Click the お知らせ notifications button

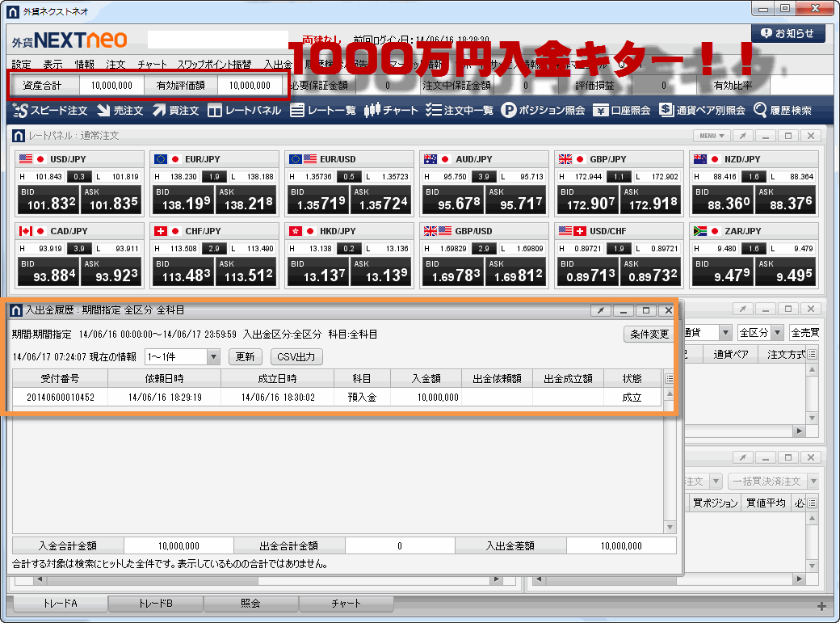click(787, 33)
